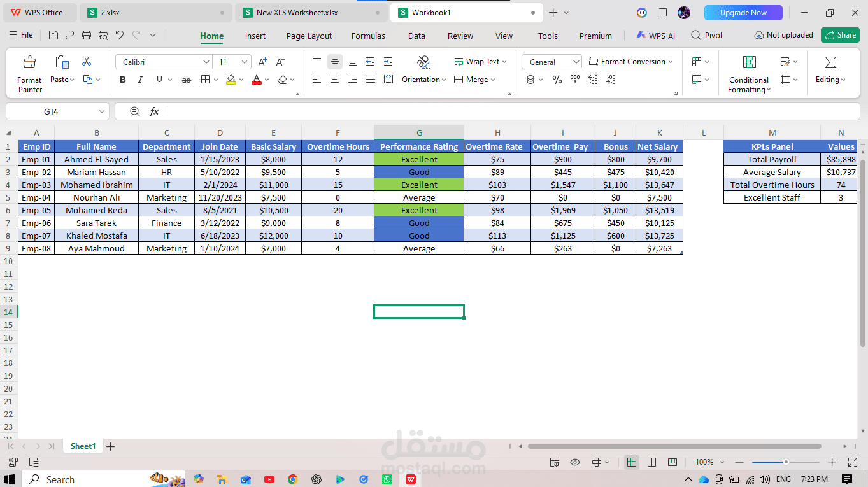868x487 pixels.
Task: Go to the Page Layout tab
Action: 309,36
